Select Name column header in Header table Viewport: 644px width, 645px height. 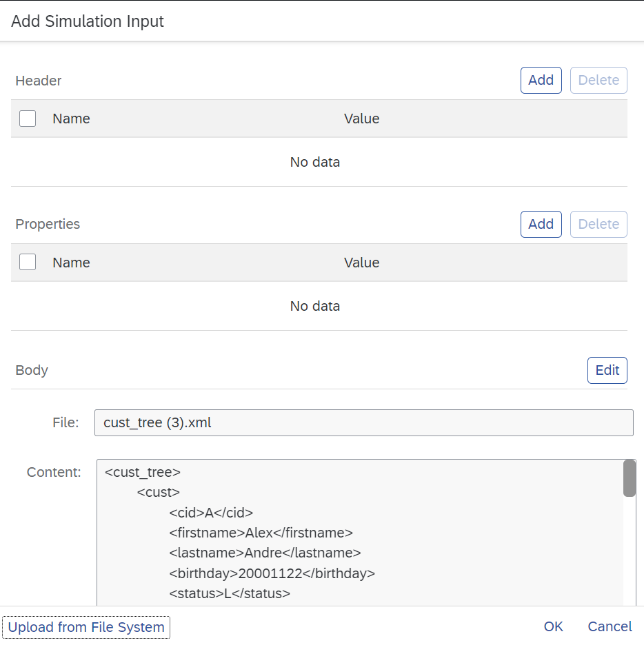pyautogui.click(x=71, y=119)
